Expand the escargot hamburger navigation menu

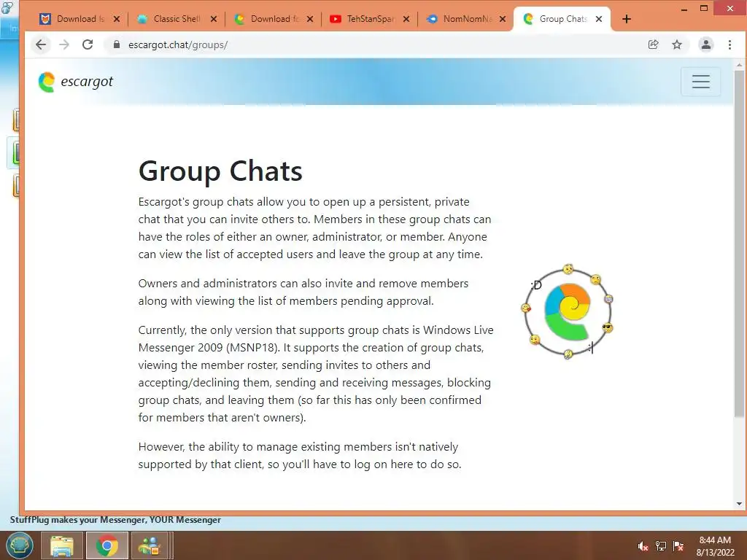coord(701,82)
